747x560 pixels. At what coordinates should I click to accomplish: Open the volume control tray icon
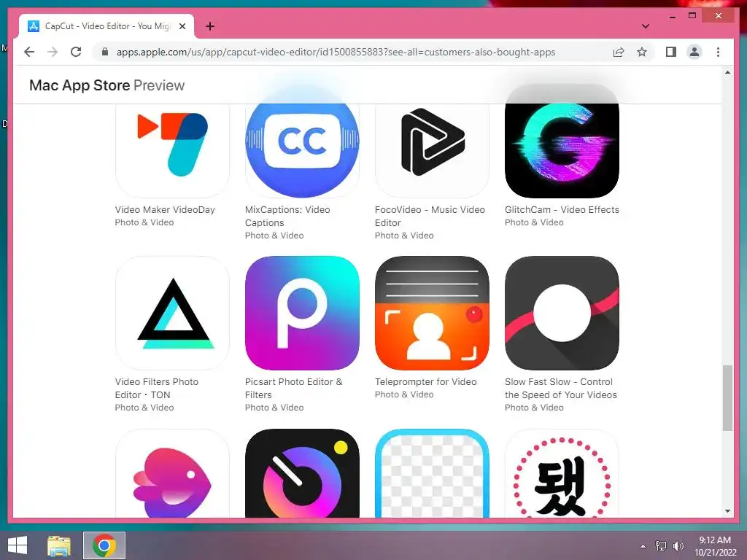coord(678,545)
